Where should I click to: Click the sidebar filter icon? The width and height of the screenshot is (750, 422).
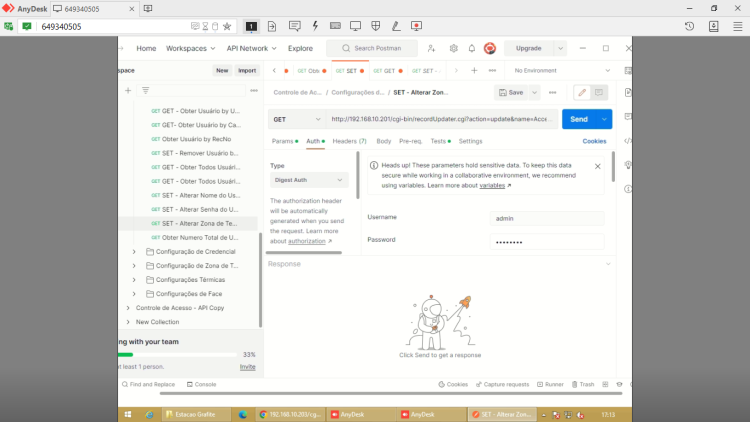tap(145, 90)
